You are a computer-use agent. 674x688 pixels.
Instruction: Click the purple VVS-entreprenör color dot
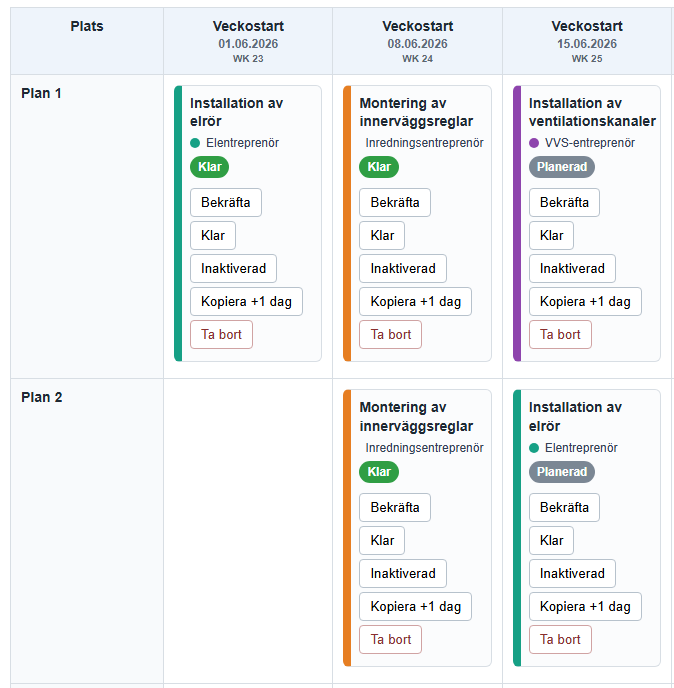tap(534, 143)
